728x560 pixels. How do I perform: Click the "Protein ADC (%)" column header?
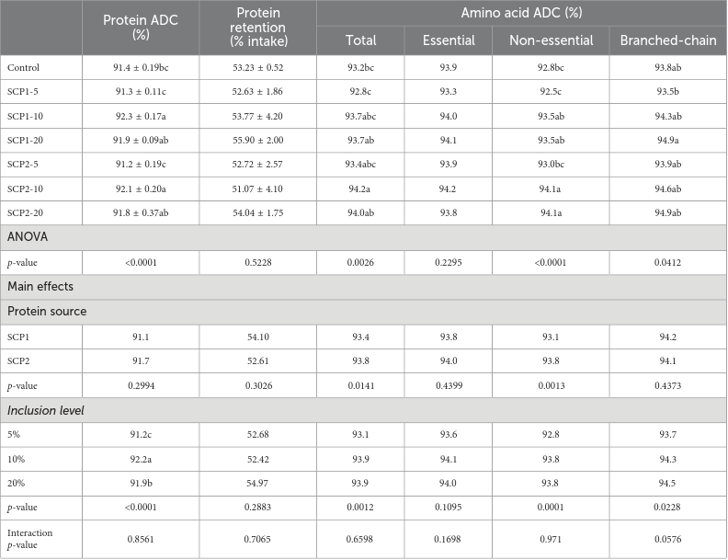[x=139, y=28]
